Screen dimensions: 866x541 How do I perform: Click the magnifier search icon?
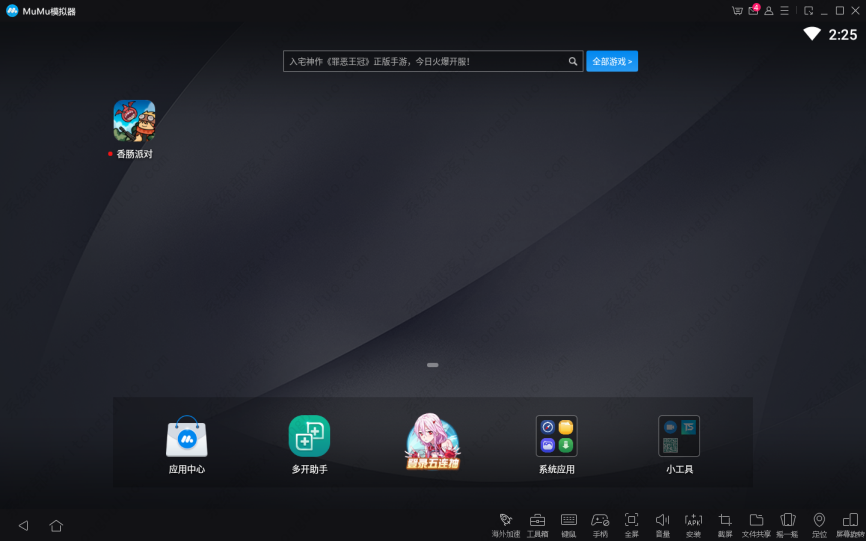(573, 61)
